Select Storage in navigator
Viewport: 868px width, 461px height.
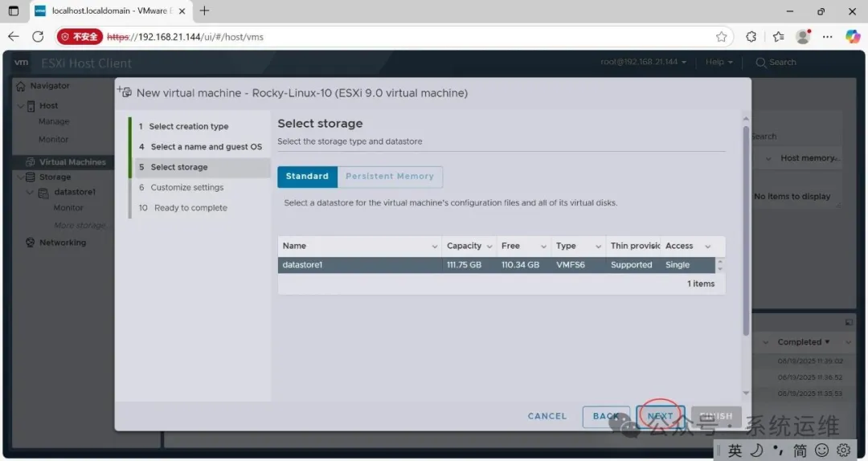pos(55,177)
